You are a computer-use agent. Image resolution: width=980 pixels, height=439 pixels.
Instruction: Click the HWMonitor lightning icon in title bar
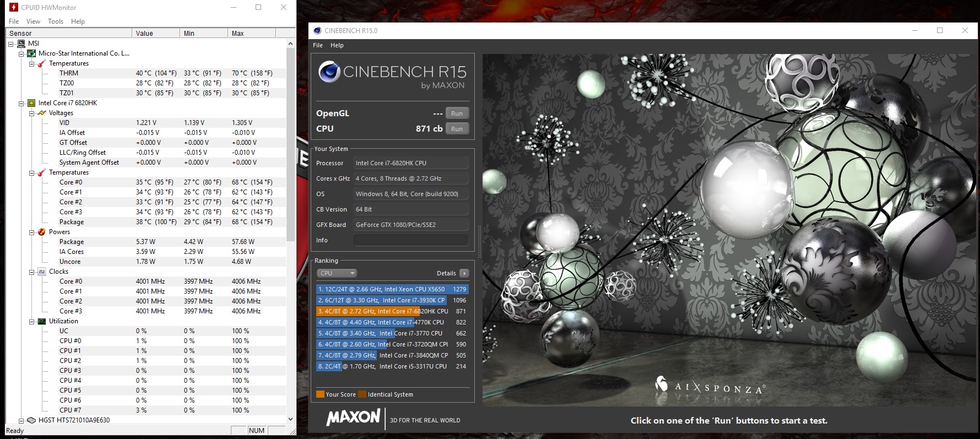(x=14, y=7)
